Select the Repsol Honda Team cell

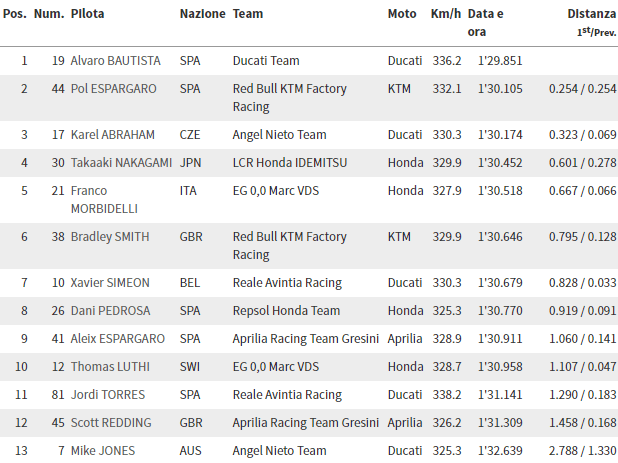[286, 311]
